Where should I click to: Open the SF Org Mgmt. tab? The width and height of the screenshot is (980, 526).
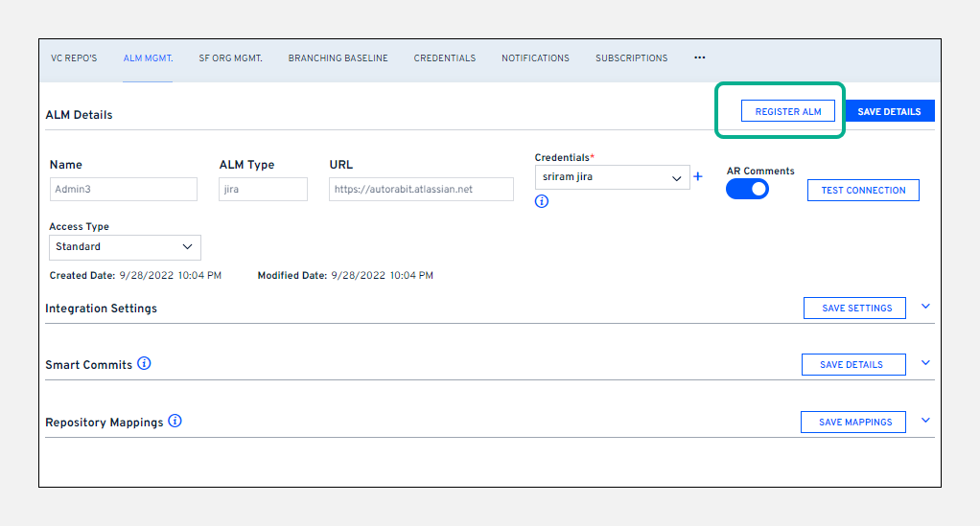[230, 58]
